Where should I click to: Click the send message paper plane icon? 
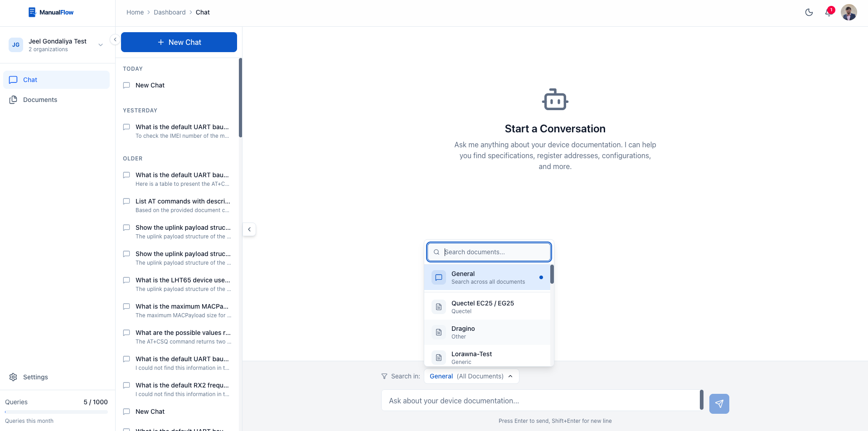click(719, 403)
